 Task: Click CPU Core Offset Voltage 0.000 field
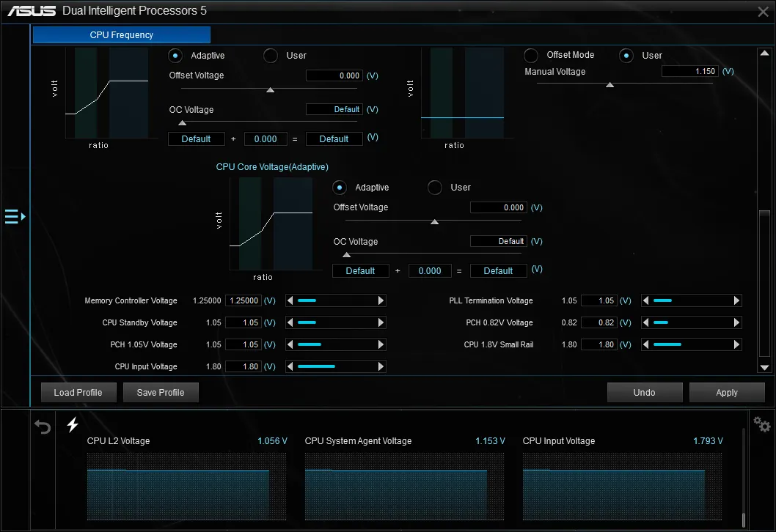[x=498, y=207]
